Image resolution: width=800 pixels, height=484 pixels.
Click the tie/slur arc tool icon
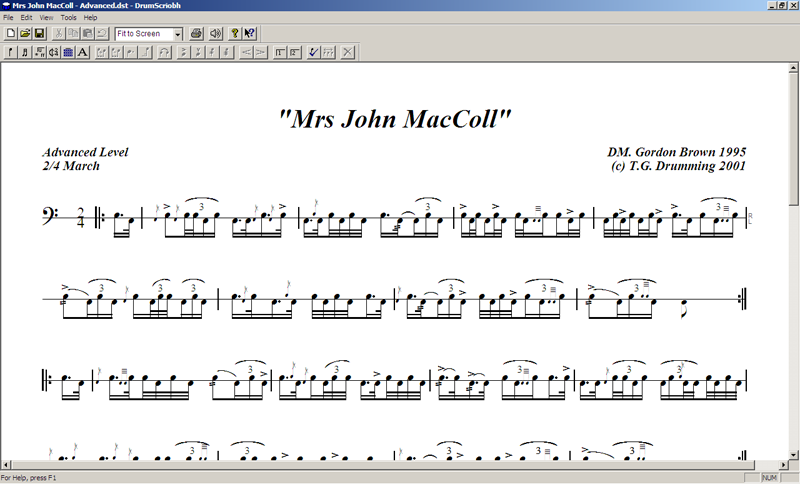click(x=164, y=52)
